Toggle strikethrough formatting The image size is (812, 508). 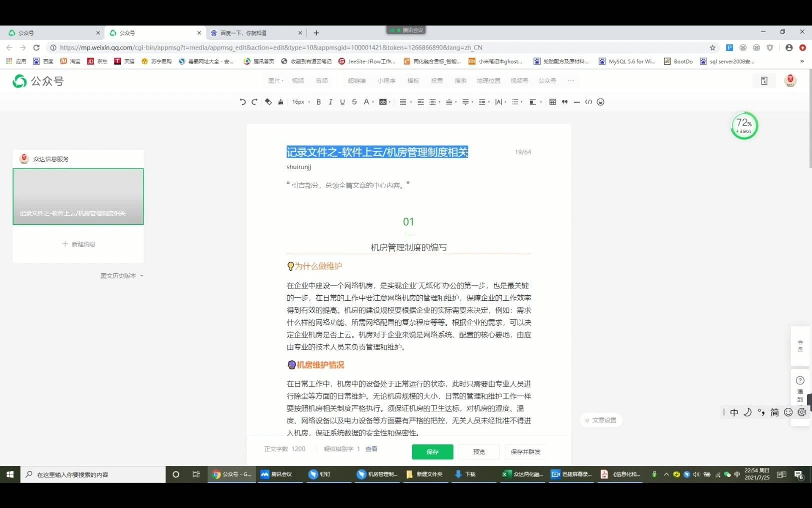354,102
